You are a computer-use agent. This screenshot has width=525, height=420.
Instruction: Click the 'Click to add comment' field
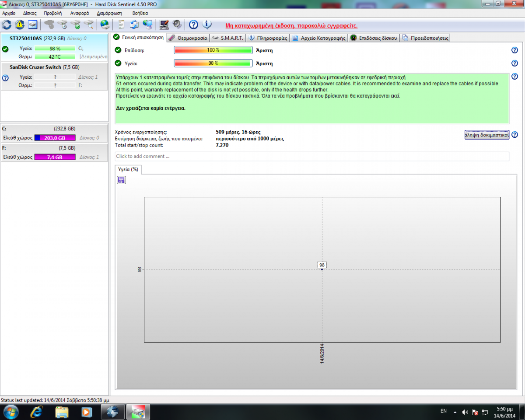[x=312, y=156]
